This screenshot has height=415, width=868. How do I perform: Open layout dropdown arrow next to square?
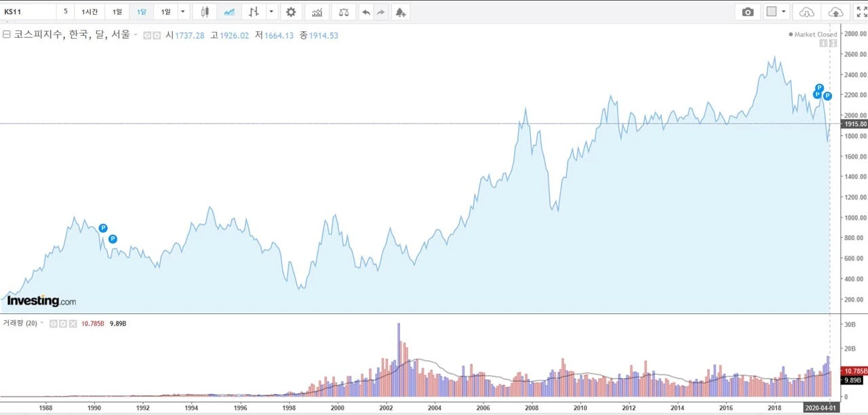785,12
